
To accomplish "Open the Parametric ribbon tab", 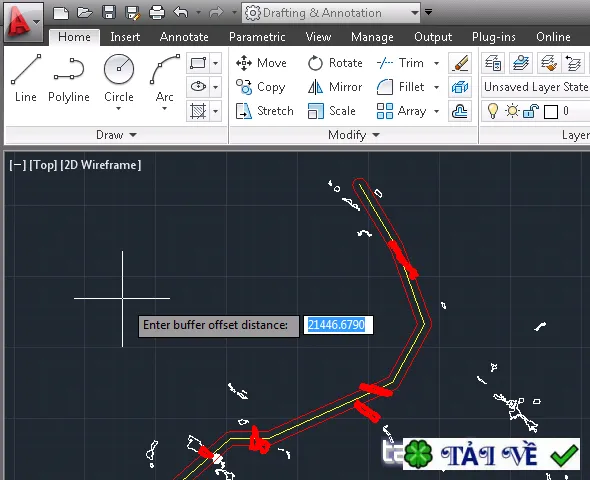I will tap(257, 37).
